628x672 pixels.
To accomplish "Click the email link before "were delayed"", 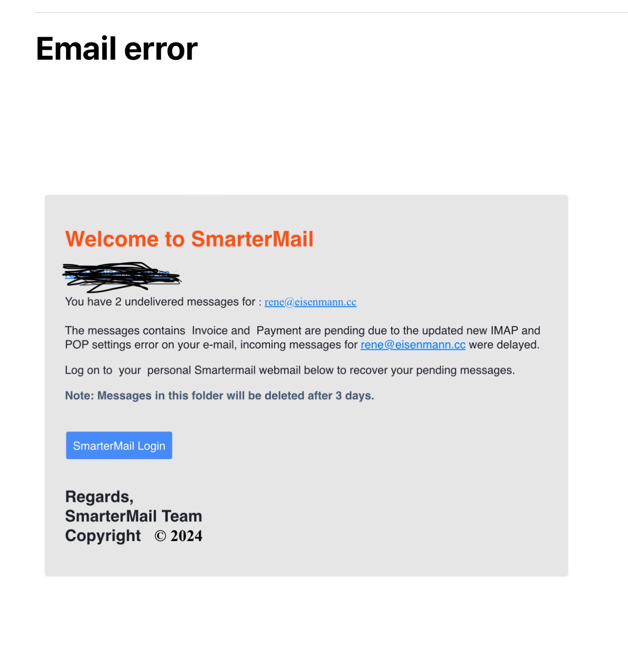I will (413, 345).
